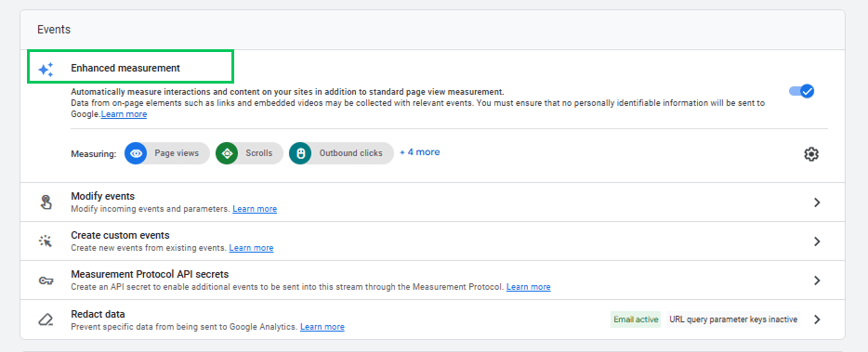
Task: Click the Events section header
Action: (54, 30)
